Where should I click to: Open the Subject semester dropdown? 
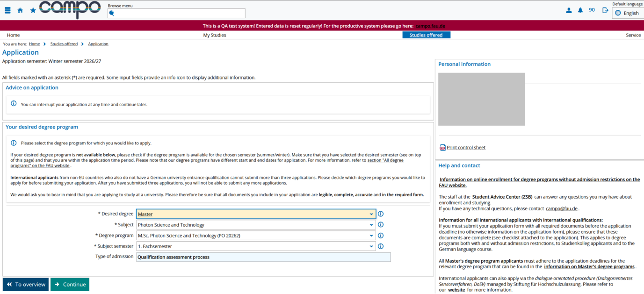256,246
